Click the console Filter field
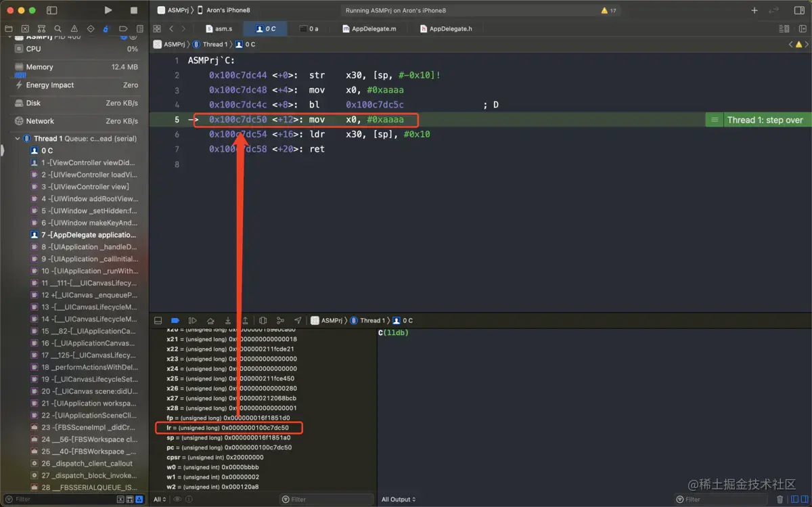 (721, 500)
